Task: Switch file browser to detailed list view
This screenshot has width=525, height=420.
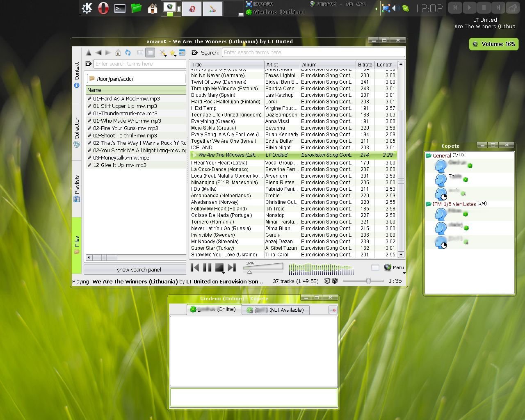Action: (150, 52)
